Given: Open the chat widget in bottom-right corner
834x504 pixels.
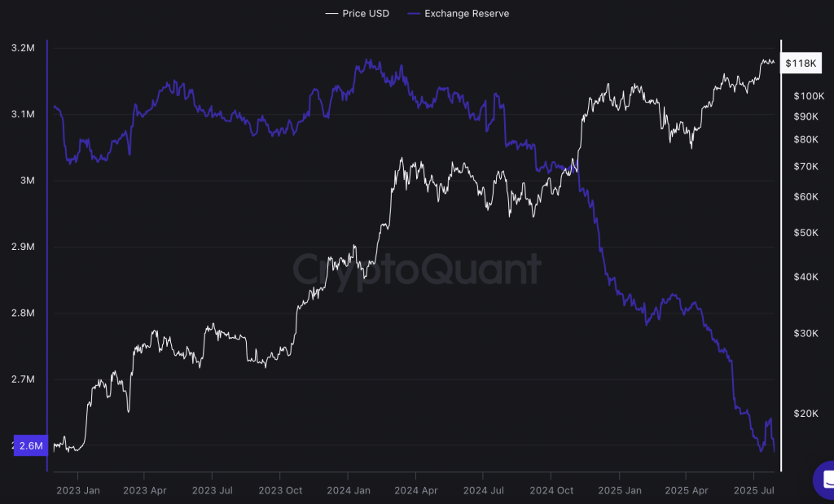Looking at the screenshot, I should [825, 479].
